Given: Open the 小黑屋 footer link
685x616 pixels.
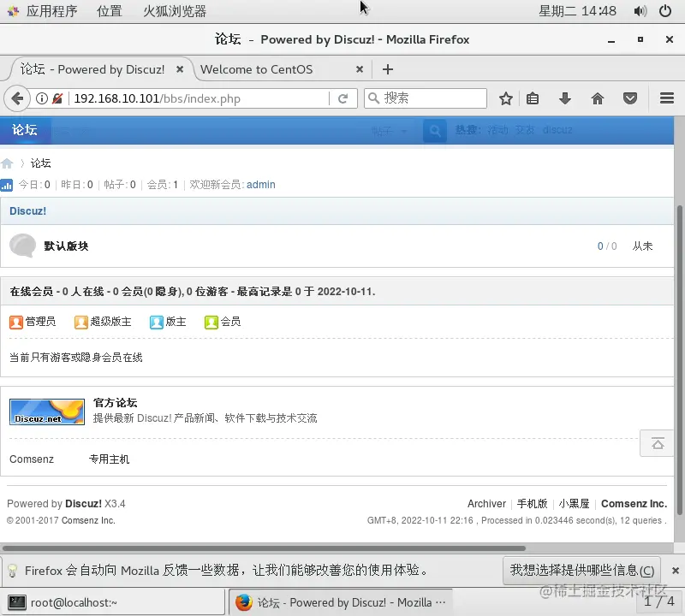Looking at the screenshot, I should point(574,504).
